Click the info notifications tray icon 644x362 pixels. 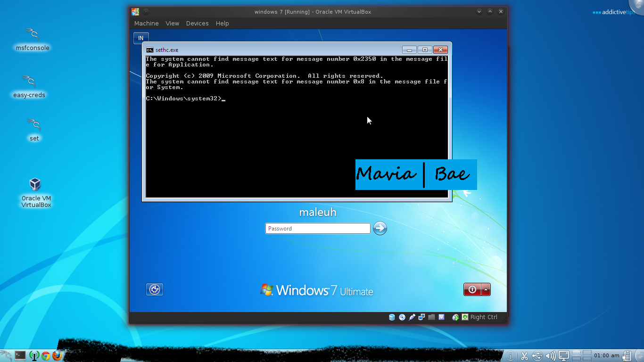click(511, 355)
